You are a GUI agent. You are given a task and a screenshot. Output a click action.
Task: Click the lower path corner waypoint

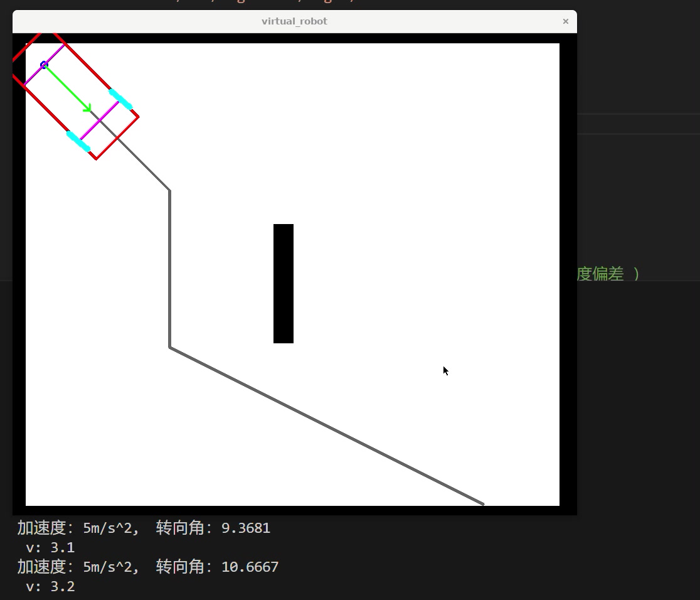click(x=169, y=347)
